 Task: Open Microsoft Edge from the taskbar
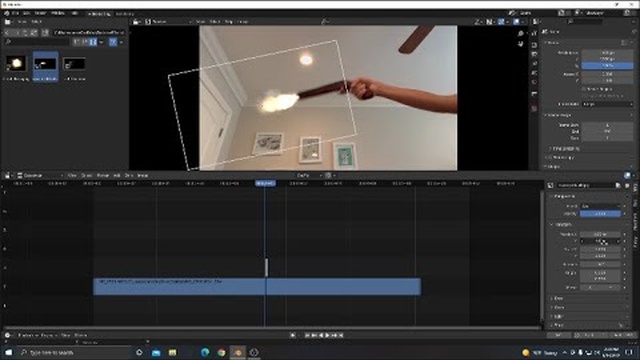(x=205, y=352)
